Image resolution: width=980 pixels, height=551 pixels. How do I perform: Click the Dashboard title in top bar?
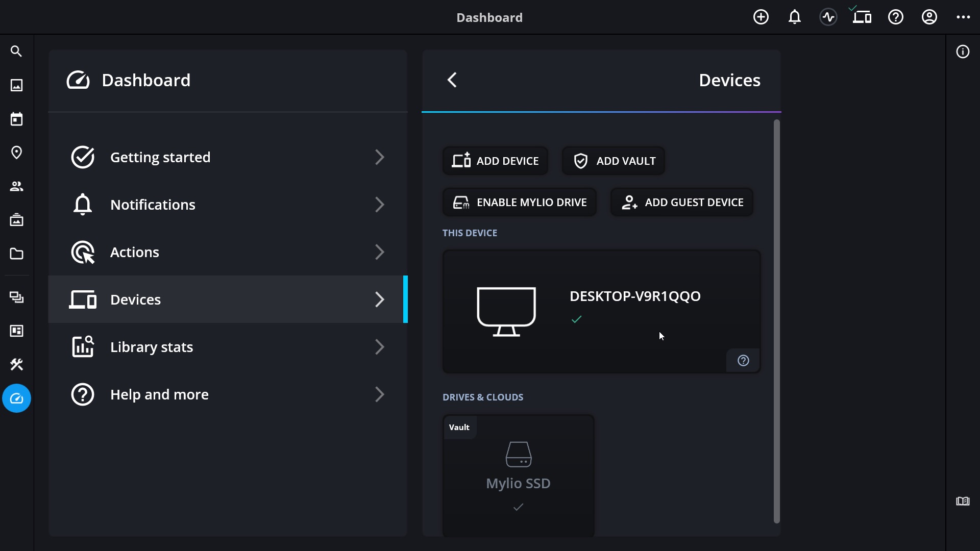click(x=489, y=17)
